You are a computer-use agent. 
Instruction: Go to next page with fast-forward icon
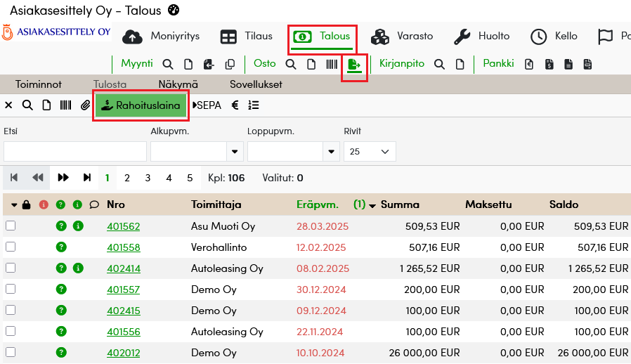63,178
